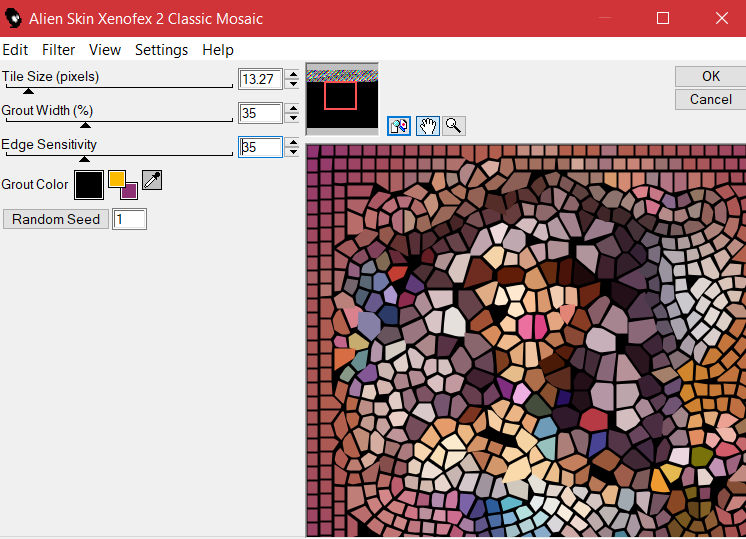
Task: Click the Grout Width slider handle
Action: pyautogui.click(x=85, y=125)
